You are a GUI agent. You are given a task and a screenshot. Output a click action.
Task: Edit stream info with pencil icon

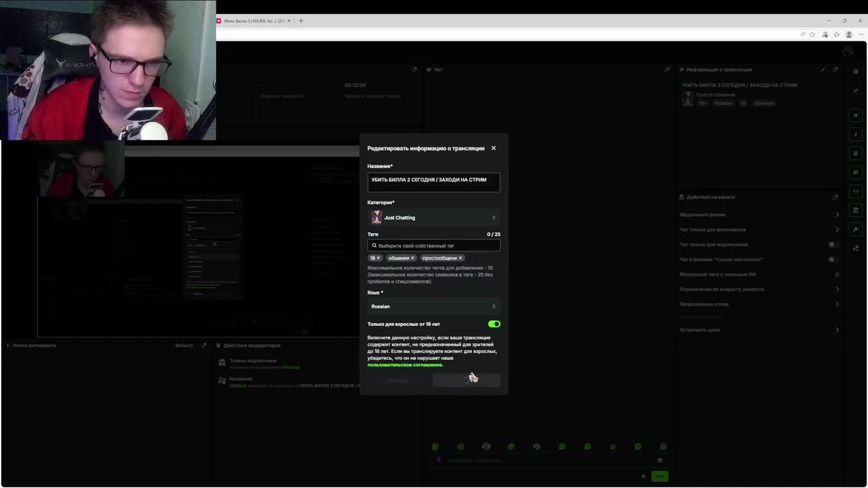coord(823,69)
